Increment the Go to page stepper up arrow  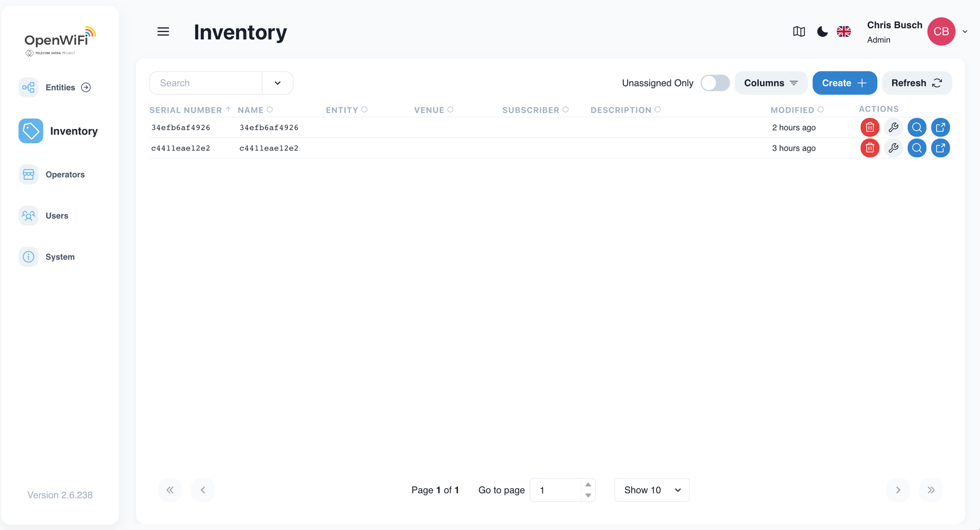(588, 484)
